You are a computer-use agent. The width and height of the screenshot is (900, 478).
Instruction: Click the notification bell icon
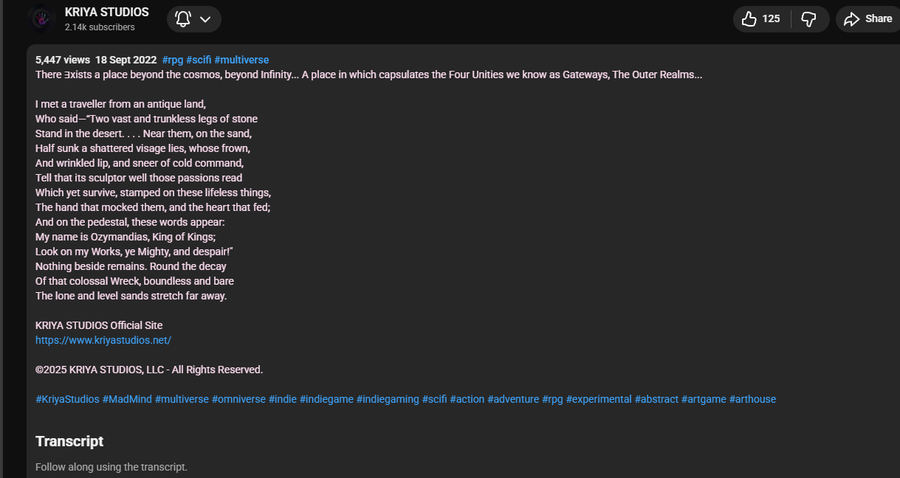183,19
